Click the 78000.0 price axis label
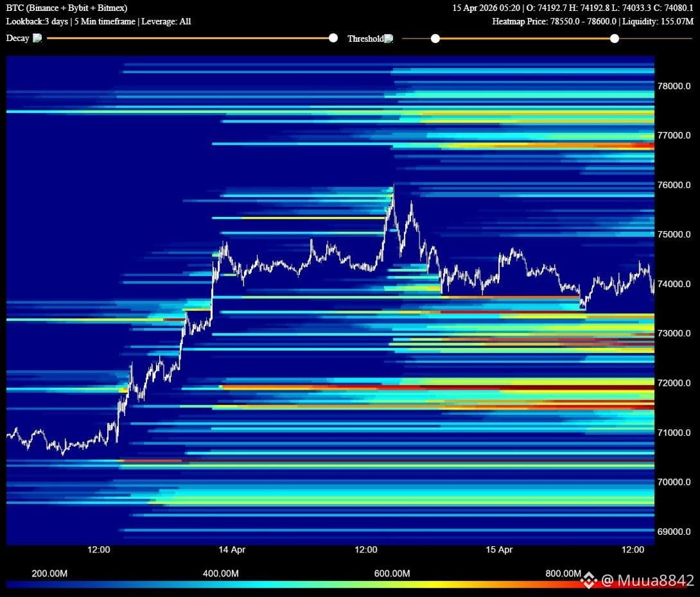Image resolution: width=700 pixels, height=597 pixels. pos(674,86)
